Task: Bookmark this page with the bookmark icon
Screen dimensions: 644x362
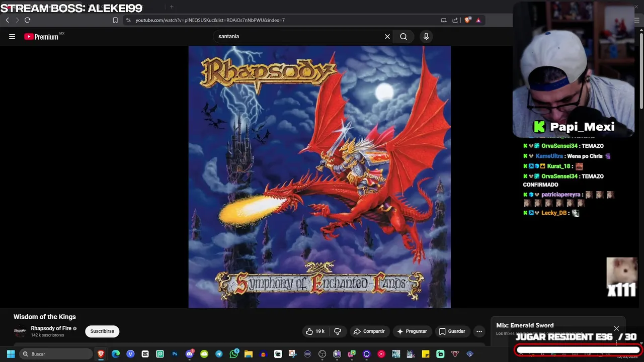Action: pyautogui.click(x=115, y=20)
